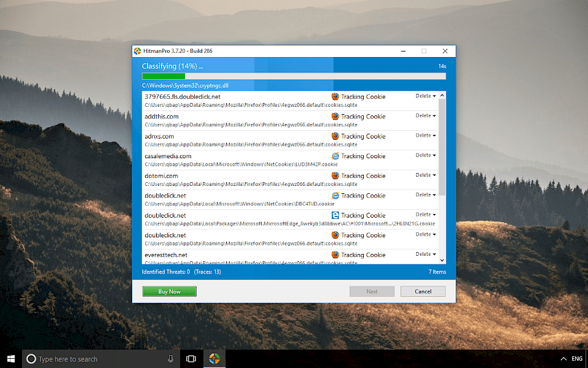The image size is (588, 368).
Task: Open Delete dropdown for doubleclick.net DBC4TIJD.cookie
Action: (x=426, y=195)
